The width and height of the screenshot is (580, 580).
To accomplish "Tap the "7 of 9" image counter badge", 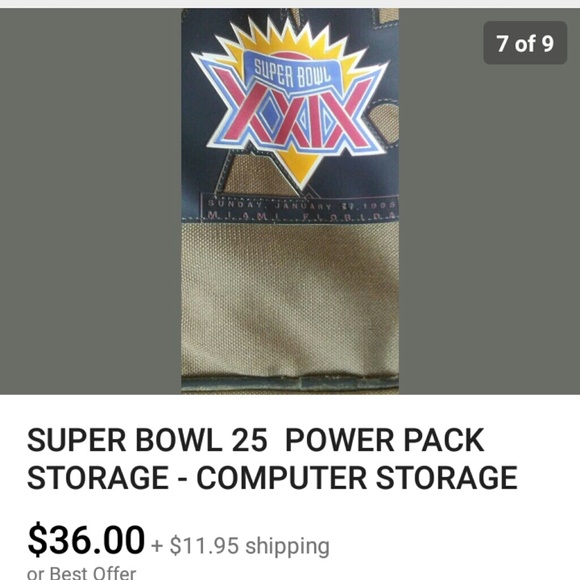I will click(525, 43).
